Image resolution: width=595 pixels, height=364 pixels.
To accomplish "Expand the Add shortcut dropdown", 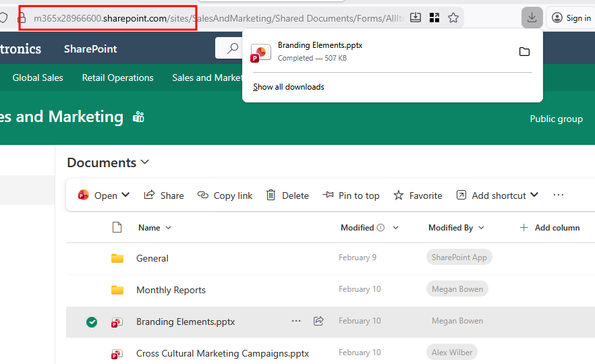I will coord(534,195).
